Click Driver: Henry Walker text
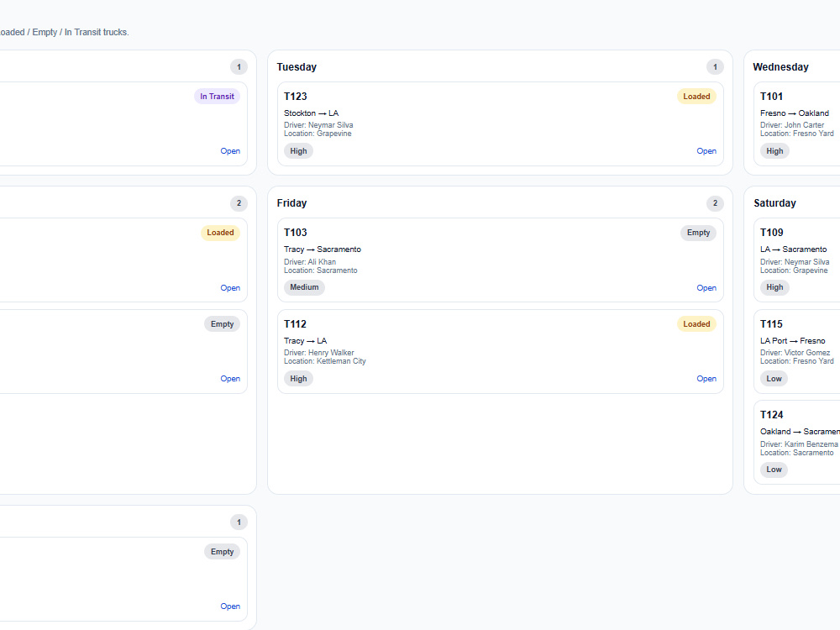This screenshot has width=840, height=630. pyautogui.click(x=318, y=353)
